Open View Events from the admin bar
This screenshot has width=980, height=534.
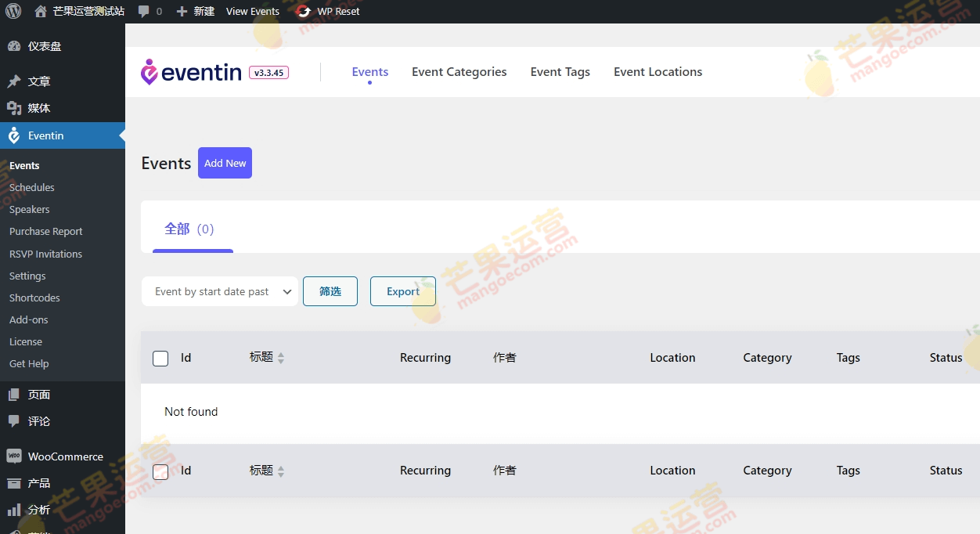(252, 11)
